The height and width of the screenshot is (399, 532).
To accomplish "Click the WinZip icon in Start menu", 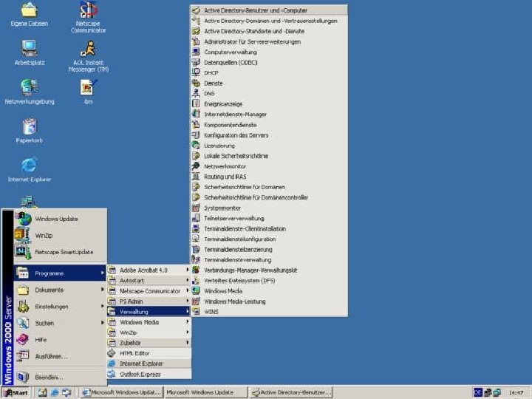I will click(x=23, y=235).
